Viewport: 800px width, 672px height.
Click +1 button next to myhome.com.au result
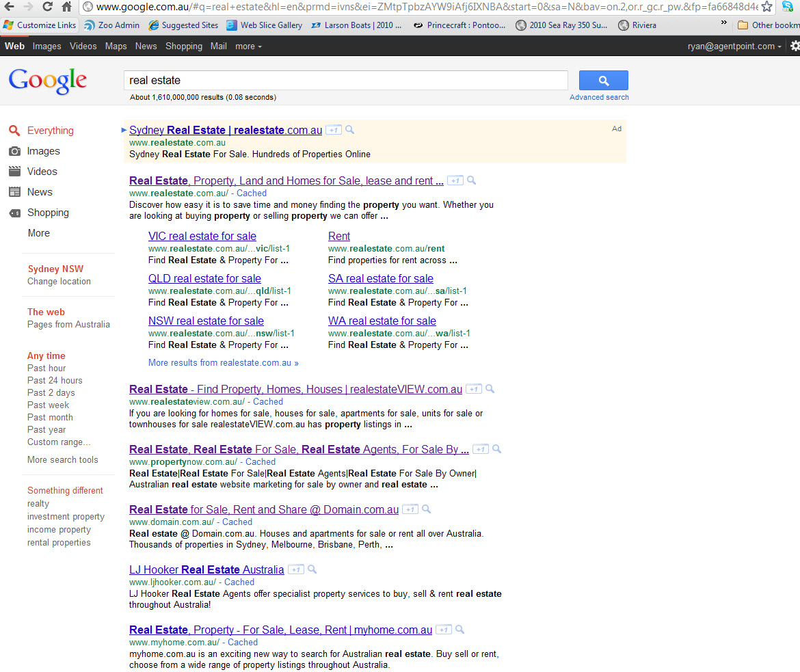pos(444,630)
